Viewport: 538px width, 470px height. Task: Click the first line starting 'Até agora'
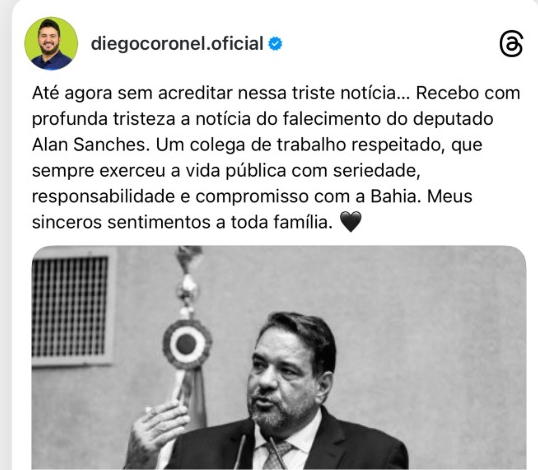tap(276, 93)
